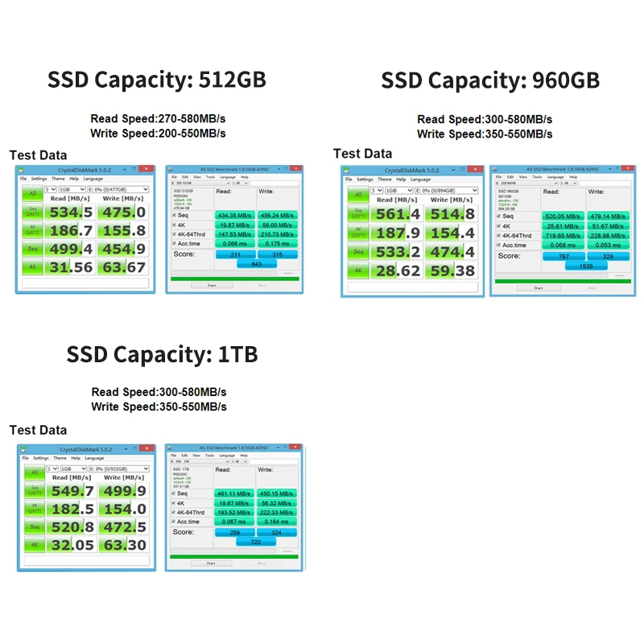Open drive selector dropdown in 960GB AS SSD
Viewport: 644px width, 644px height.
(x=526, y=184)
